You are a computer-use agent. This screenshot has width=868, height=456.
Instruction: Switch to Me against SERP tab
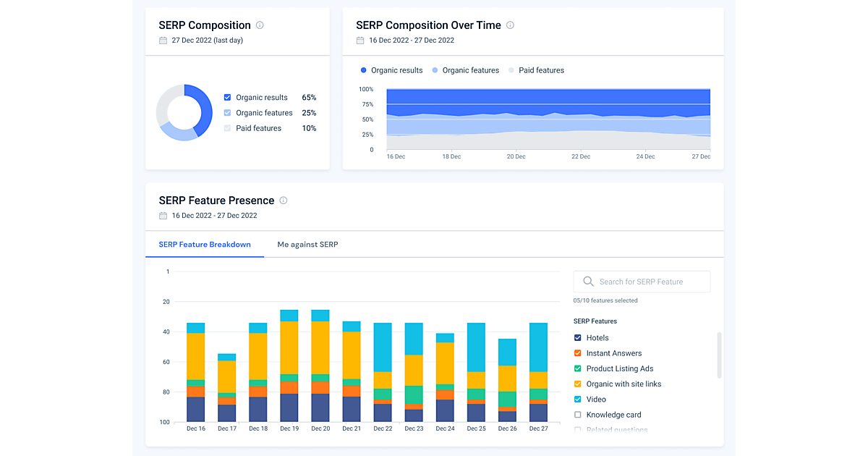point(307,245)
